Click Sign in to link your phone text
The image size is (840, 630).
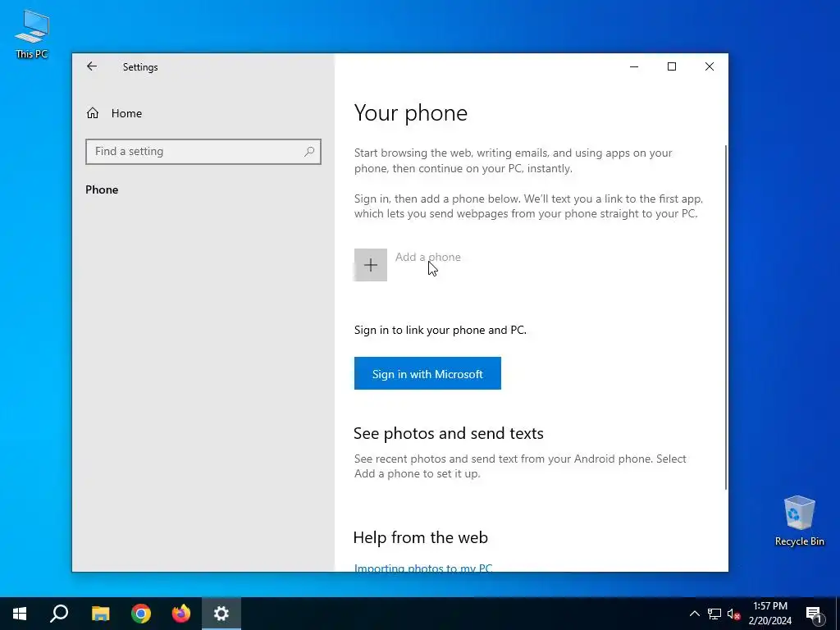441,330
